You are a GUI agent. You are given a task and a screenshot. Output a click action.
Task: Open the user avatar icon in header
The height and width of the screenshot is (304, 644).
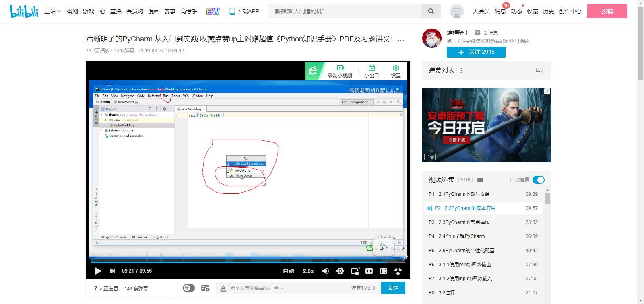456,11
